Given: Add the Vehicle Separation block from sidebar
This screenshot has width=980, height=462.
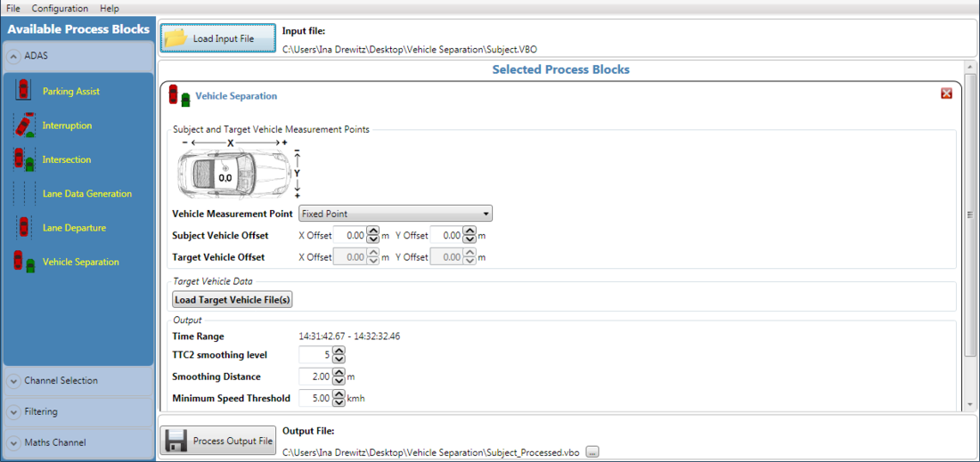Looking at the screenshot, I should coord(24,262).
